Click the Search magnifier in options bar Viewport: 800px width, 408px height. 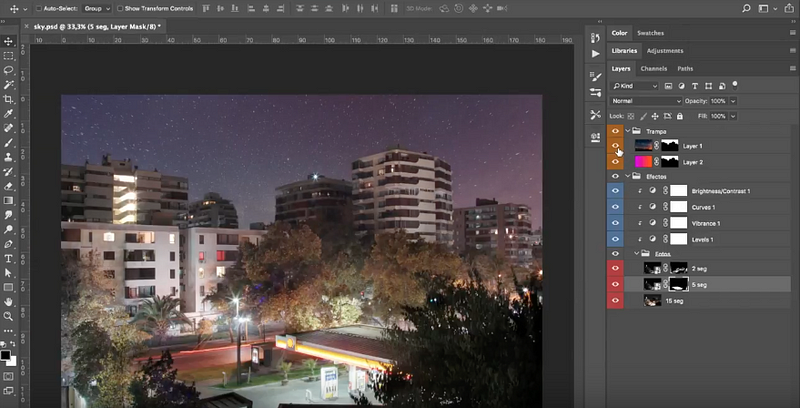[x=746, y=8]
